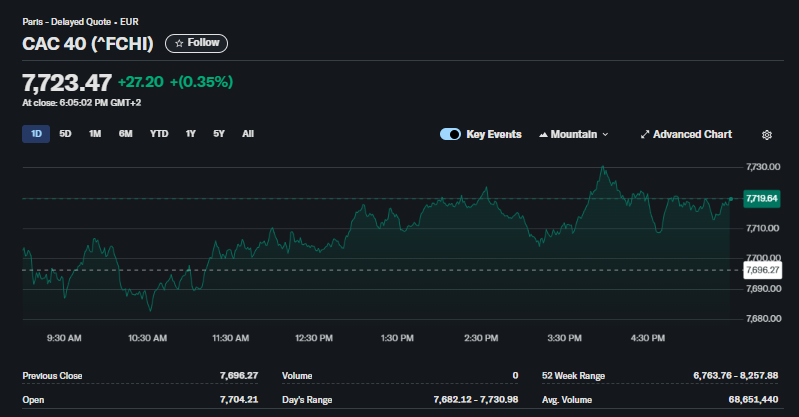This screenshot has width=799, height=417.
Task: Click the Mountain chart type icon
Action: [x=543, y=135]
